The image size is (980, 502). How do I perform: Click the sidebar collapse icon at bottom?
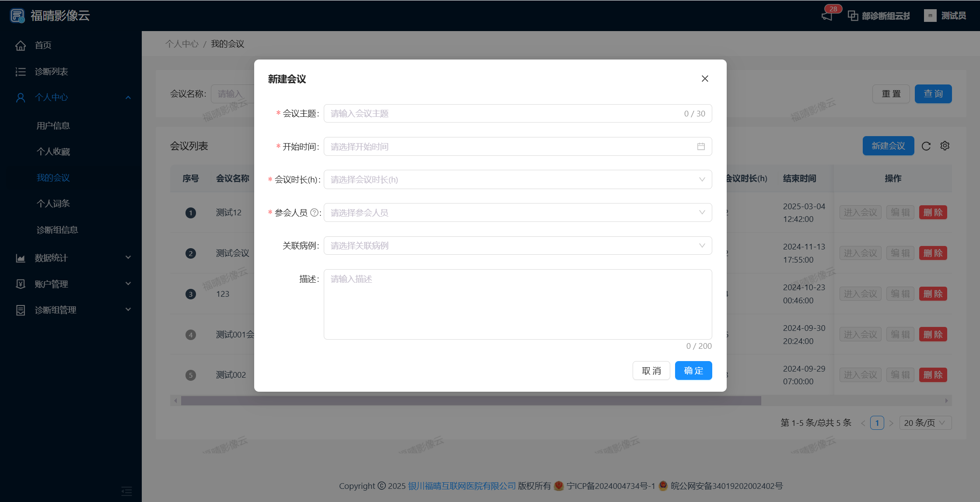click(x=126, y=491)
